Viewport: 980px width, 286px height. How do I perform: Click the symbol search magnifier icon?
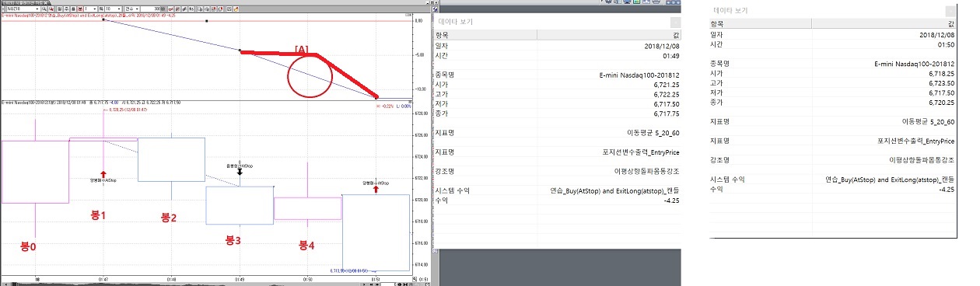click(44, 9)
